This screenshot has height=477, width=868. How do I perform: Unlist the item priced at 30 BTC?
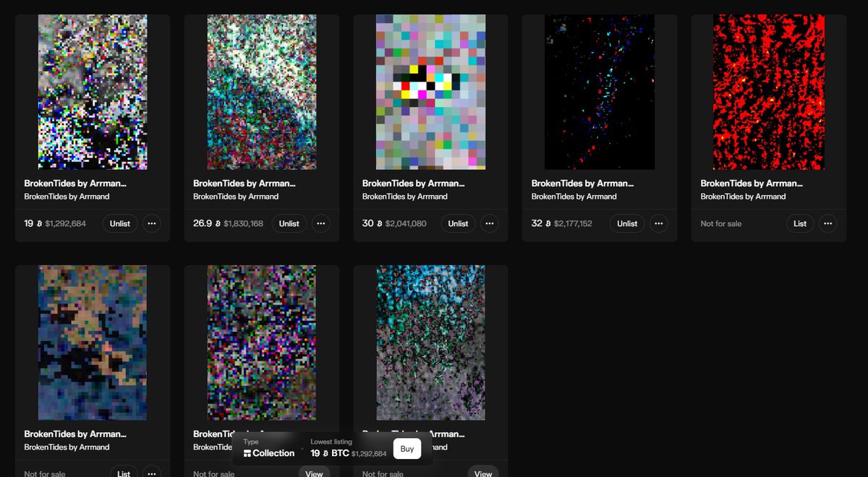[x=458, y=223]
